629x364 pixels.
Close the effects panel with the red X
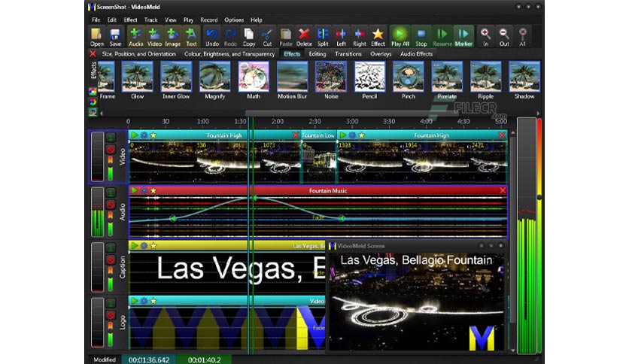click(93, 53)
